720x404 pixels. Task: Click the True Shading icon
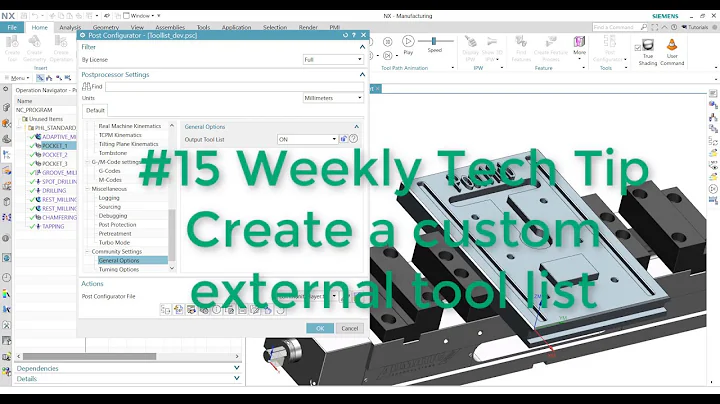648,45
